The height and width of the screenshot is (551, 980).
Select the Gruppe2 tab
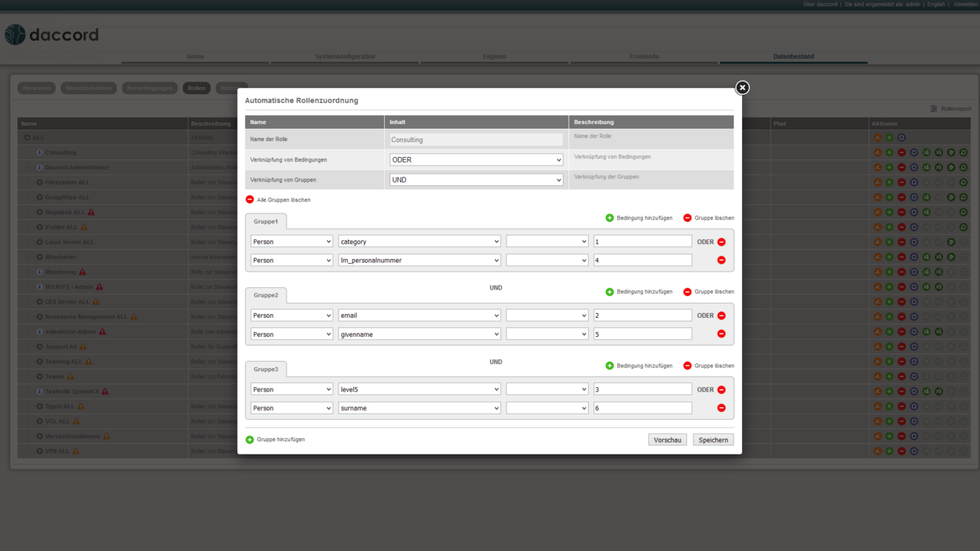click(265, 295)
